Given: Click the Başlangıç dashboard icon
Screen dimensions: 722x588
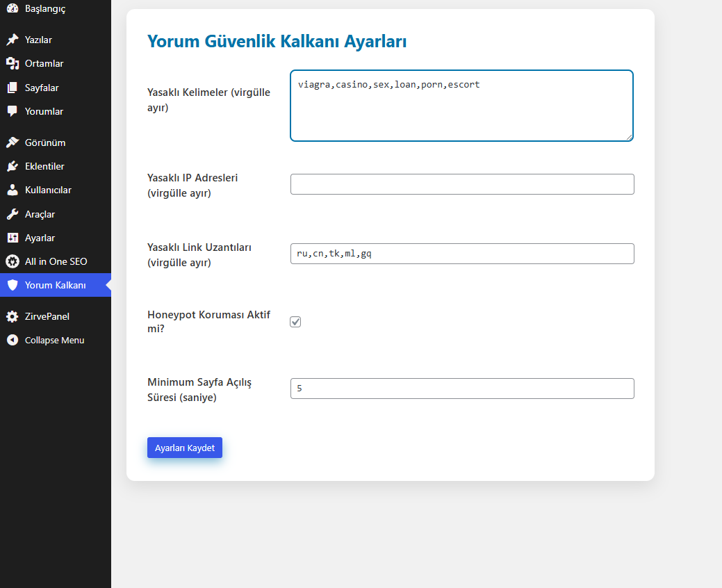Looking at the screenshot, I should pyautogui.click(x=12, y=8).
